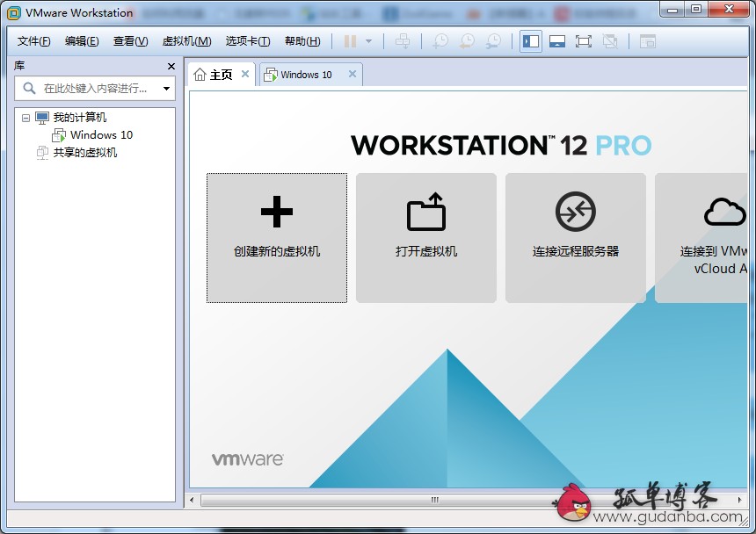Open the power options dropdown arrow

click(369, 41)
